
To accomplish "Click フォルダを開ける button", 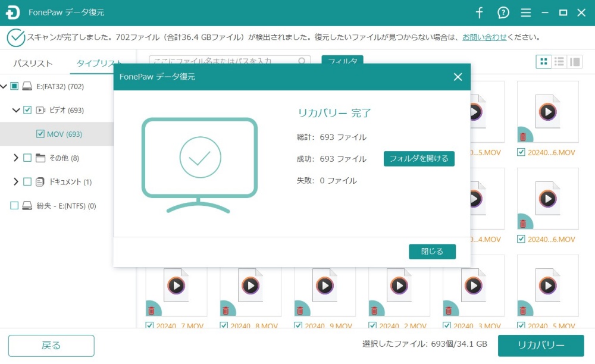I will coord(419,158).
